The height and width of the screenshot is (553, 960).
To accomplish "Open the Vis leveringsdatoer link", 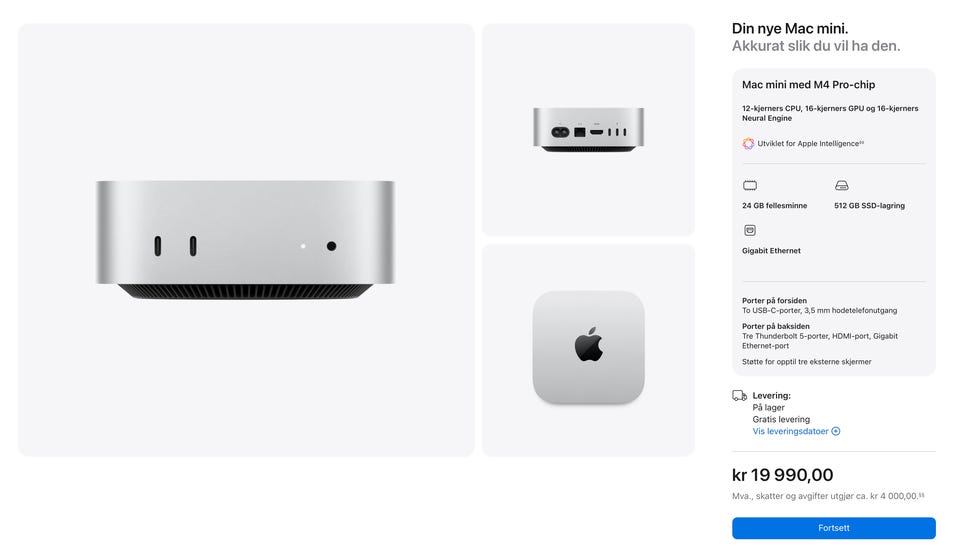I will pos(790,431).
